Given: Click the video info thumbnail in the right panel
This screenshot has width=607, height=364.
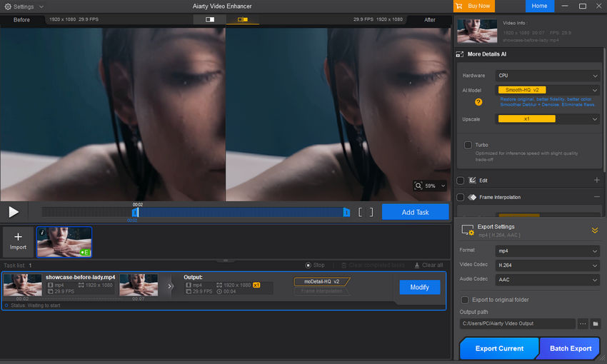Looking at the screenshot, I should [477, 31].
